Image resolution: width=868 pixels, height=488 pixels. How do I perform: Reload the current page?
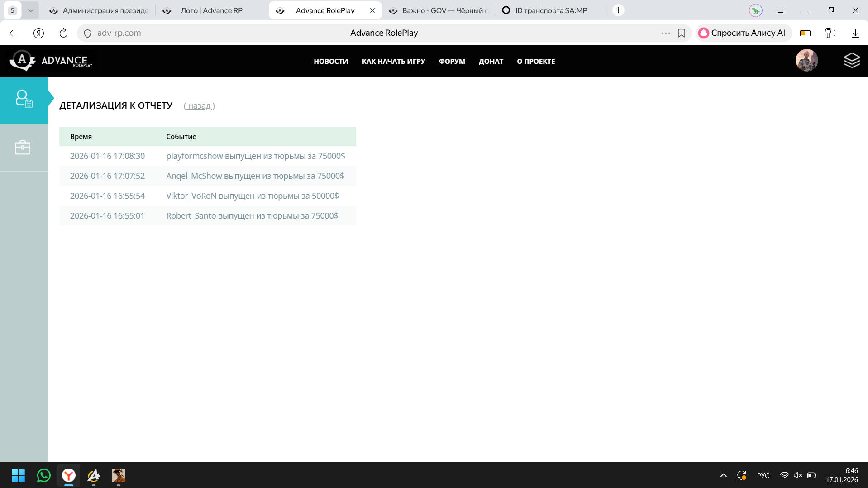tap(63, 33)
